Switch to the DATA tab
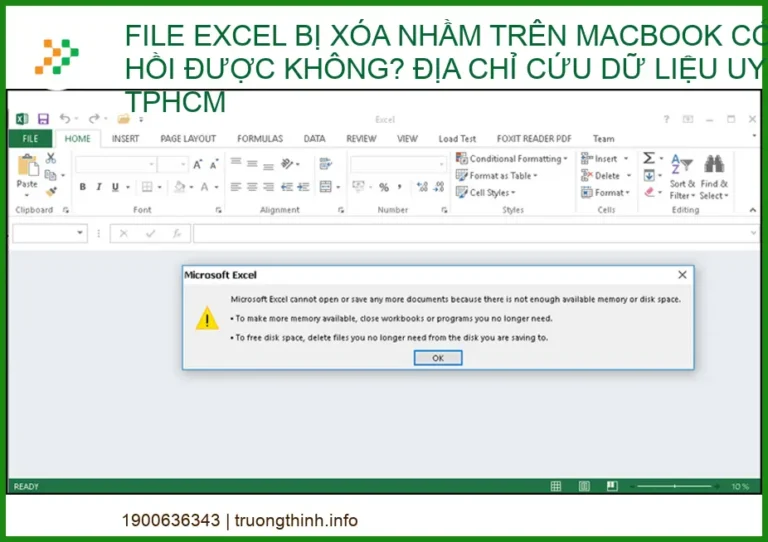The image size is (768, 542). (314, 139)
